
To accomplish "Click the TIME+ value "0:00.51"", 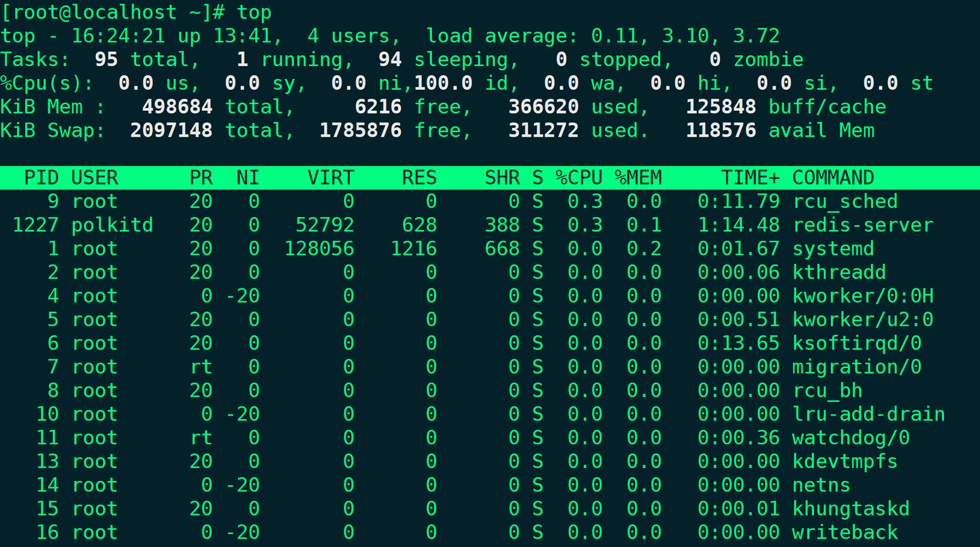I will click(x=738, y=320).
